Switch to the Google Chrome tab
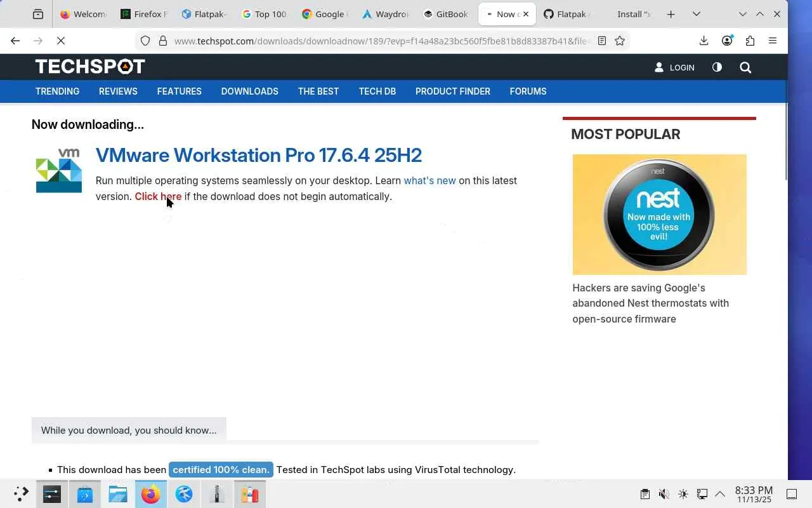 tap(326, 14)
